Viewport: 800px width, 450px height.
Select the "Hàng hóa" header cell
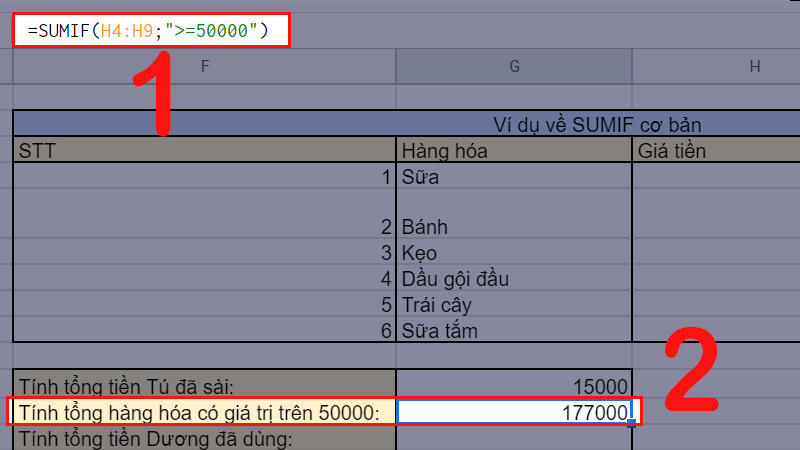point(514,151)
